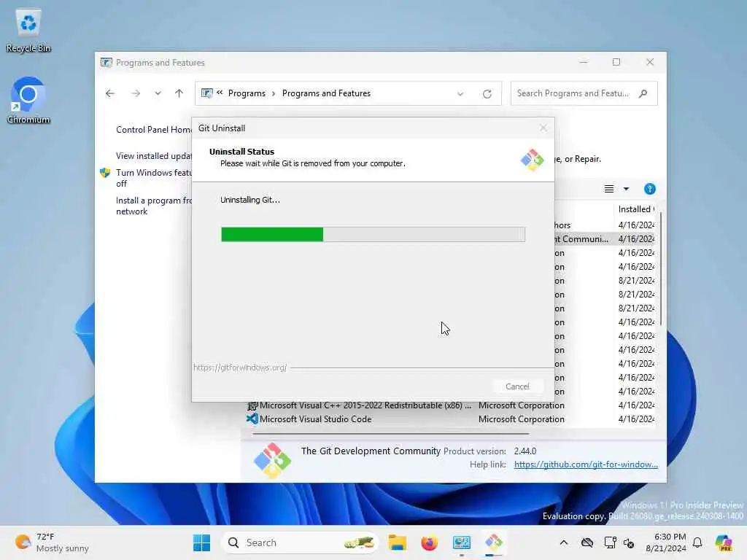Open the clock showing 6:30 PM
Screen dimensions: 747x560
(x=665, y=542)
